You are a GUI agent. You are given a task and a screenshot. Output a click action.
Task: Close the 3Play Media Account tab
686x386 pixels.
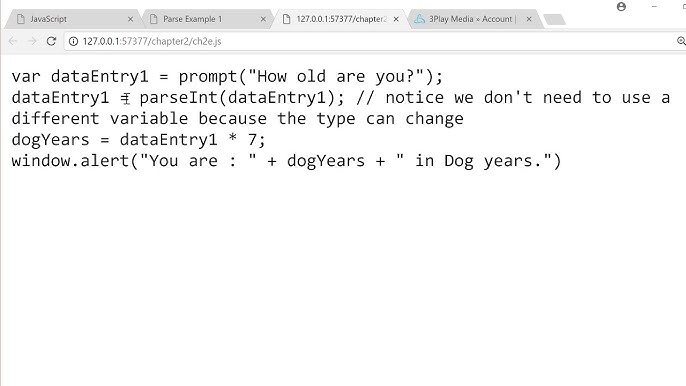[x=529, y=19]
